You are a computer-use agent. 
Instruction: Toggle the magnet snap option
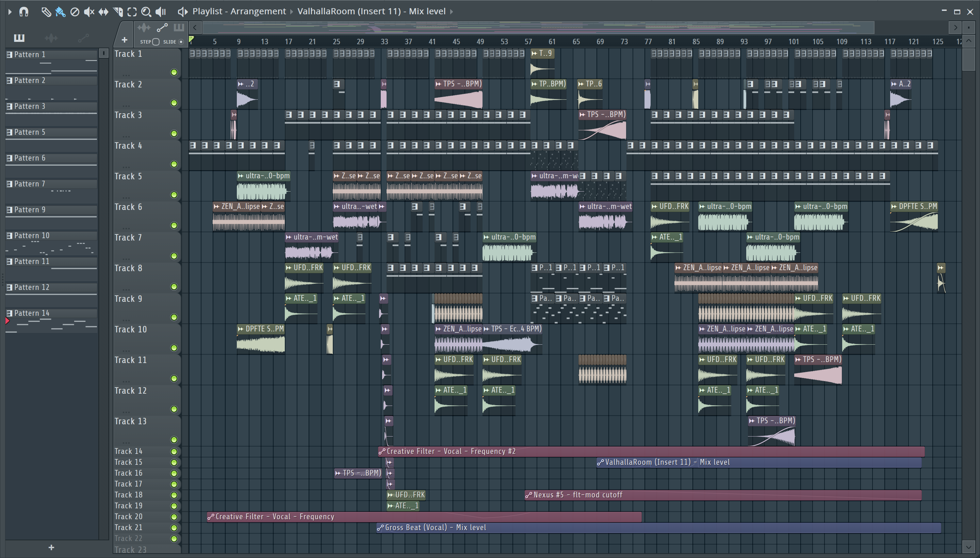coord(24,12)
